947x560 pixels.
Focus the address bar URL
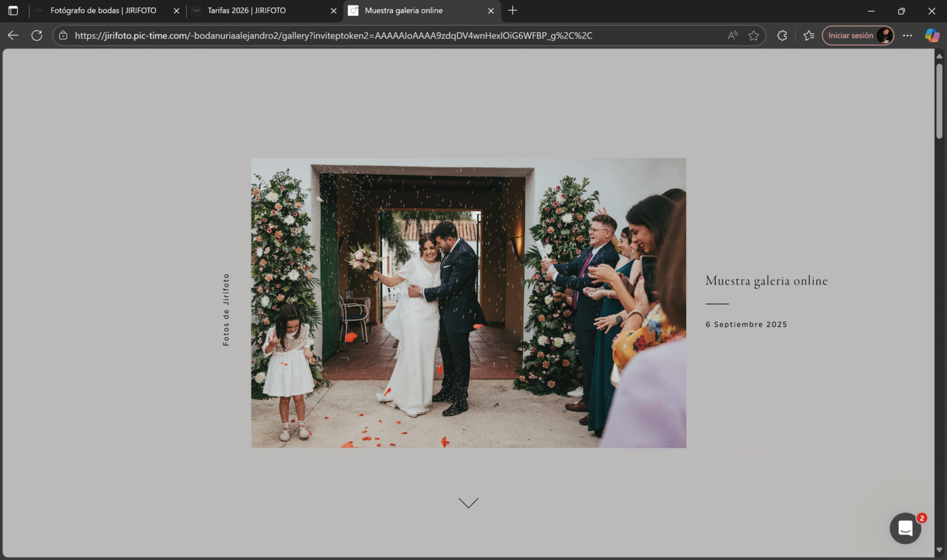[x=334, y=36]
